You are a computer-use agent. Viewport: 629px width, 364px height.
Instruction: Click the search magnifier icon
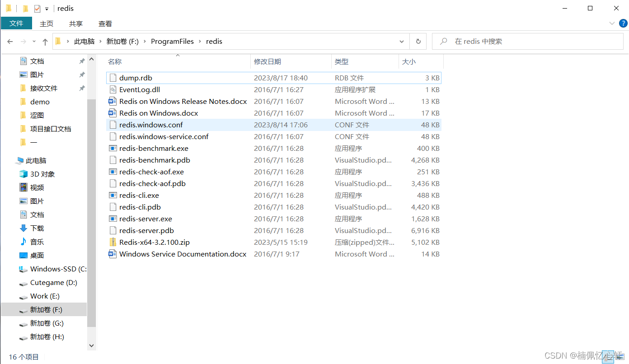click(x=444, y=41)
